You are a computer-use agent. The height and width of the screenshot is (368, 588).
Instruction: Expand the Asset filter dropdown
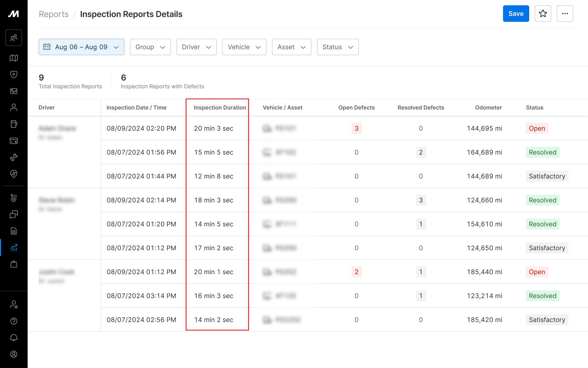(x=292, y=47)
